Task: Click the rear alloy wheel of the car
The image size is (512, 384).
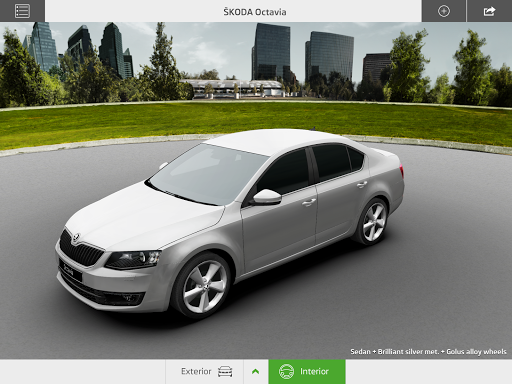Action: pos(373,221)
